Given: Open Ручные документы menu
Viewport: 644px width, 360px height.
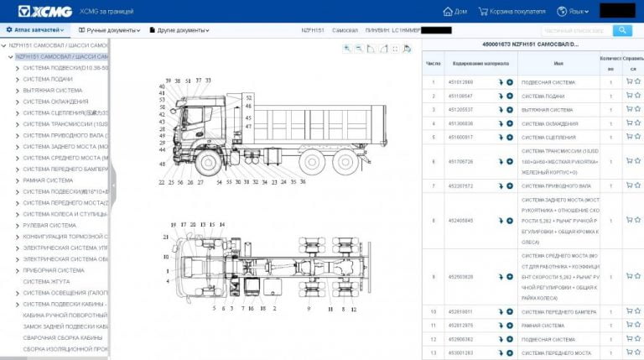Looking at the screenshot, I should (x=109, y=30).
